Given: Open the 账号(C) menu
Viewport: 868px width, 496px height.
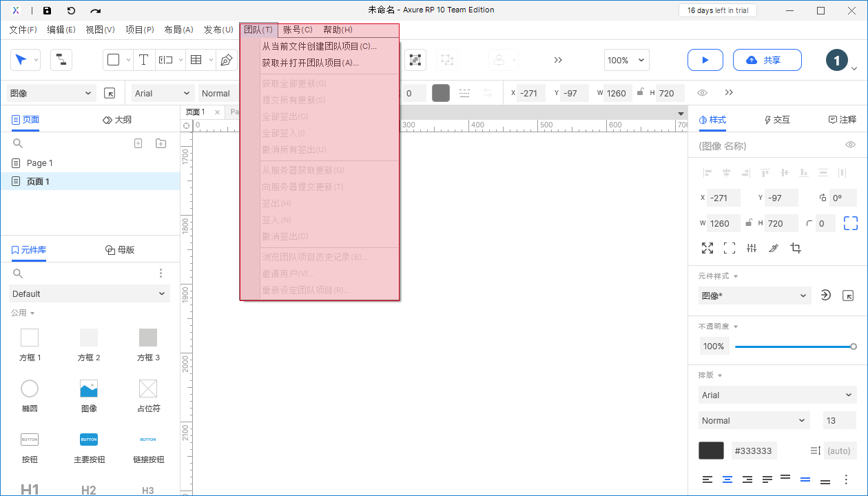Looking at the screenshot, I should (298, 30).
